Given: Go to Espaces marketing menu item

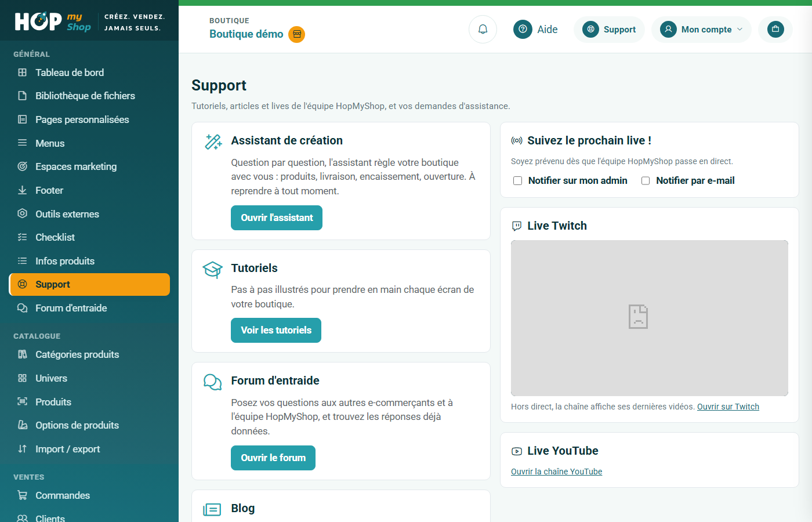Looking at the screenshot, I should coord(89,166).
